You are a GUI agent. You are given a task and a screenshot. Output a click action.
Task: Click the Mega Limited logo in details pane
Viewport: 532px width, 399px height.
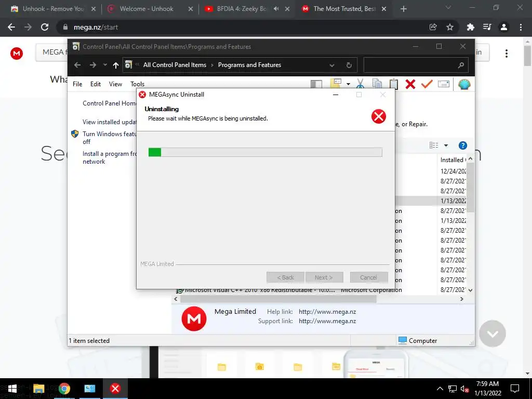point(194,318)
